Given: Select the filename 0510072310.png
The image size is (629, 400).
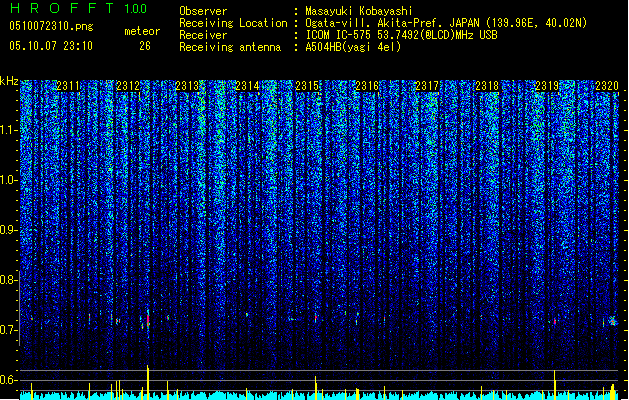Looking at the screenshot, I should pyautogui.click(x=51, y=26).
